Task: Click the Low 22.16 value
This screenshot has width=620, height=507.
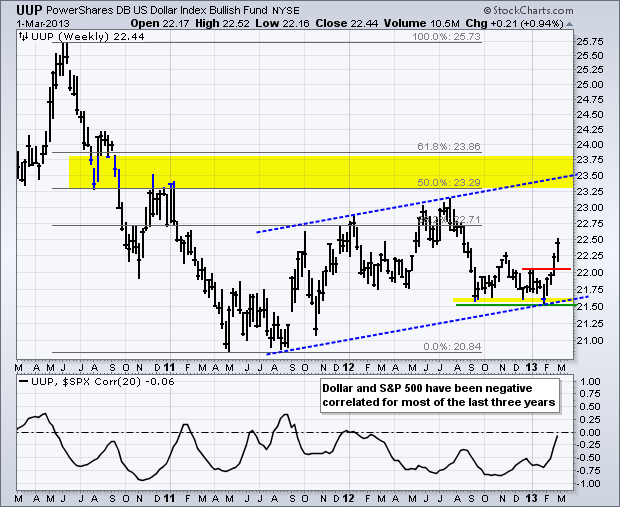Action: (x=282, y=23)
